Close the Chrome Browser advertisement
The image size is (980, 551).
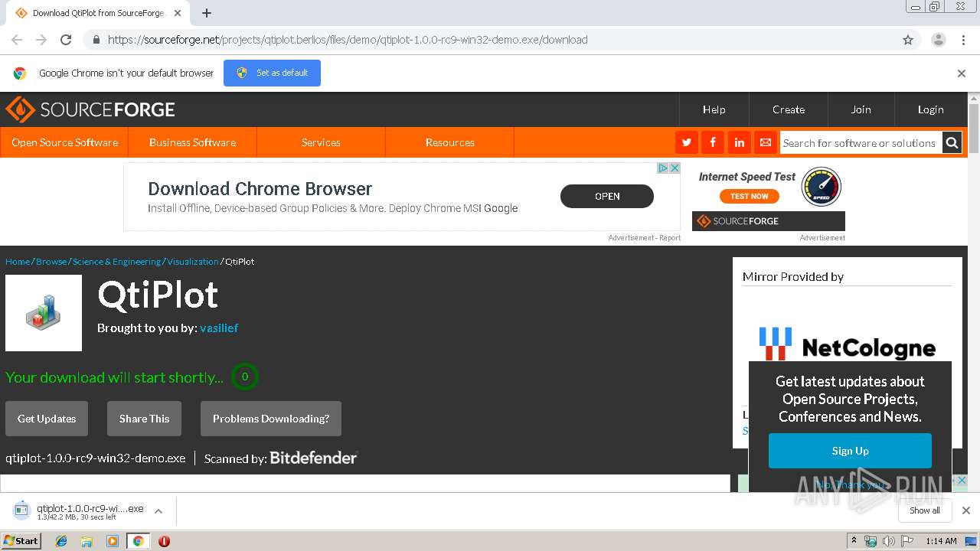click(675, 168)
